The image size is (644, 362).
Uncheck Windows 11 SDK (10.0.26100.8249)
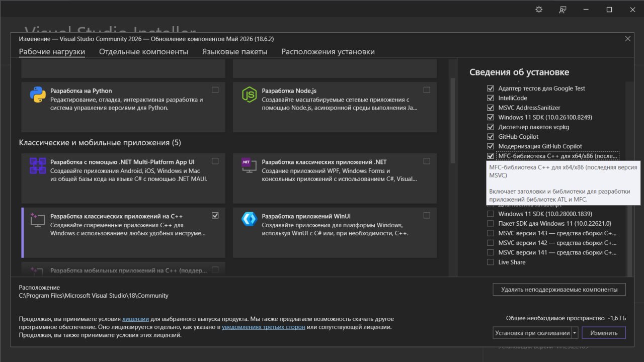491,117
